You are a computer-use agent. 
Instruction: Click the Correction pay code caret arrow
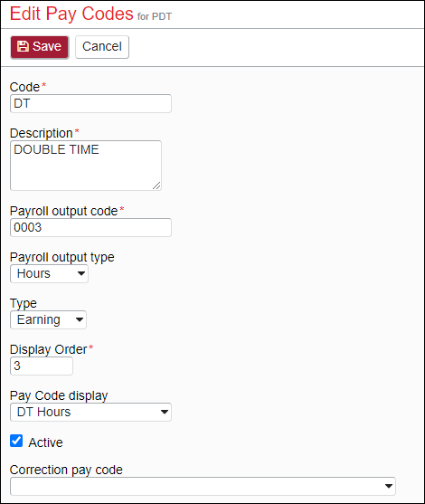coord(389,486)
